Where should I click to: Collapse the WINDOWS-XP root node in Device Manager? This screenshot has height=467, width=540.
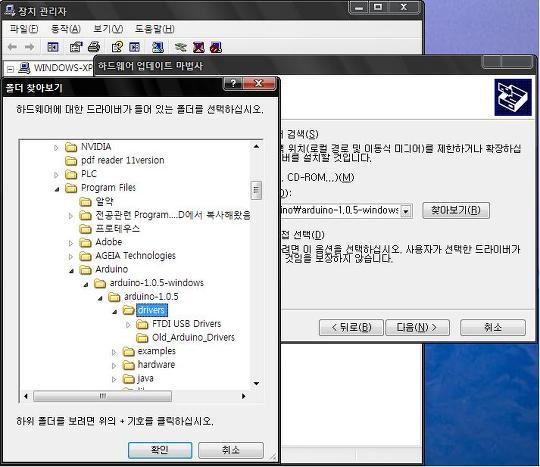click(x=11, y=69)
